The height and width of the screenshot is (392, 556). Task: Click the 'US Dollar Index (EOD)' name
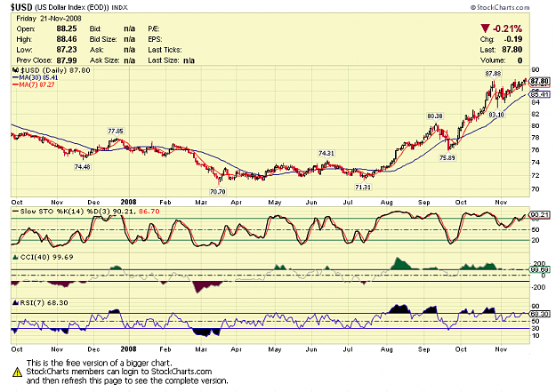[x=71, y=7]
